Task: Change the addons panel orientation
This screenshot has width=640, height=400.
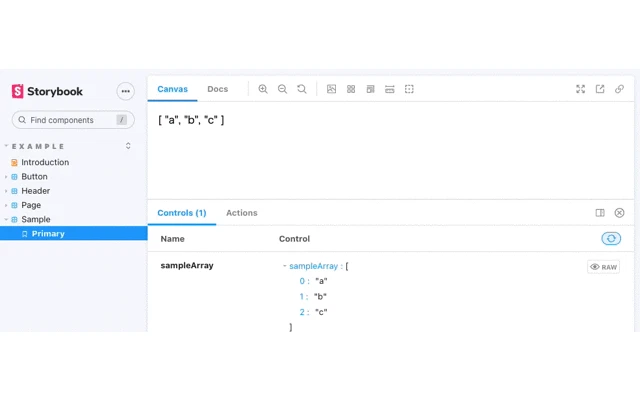Action: pos(600,213)
